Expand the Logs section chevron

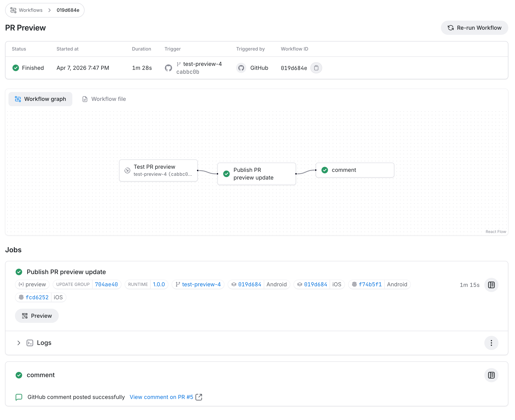point(19,343)
